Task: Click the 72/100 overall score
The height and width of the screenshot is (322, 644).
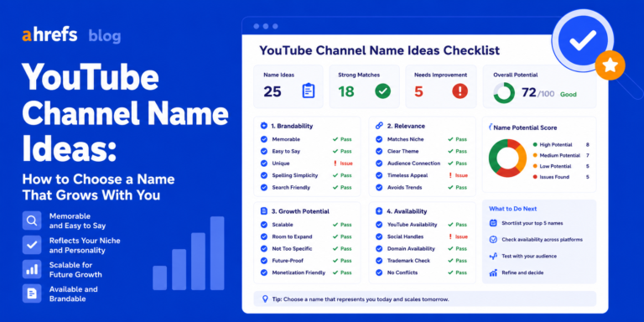Action: pyautogui.click(x=538, y=93)
